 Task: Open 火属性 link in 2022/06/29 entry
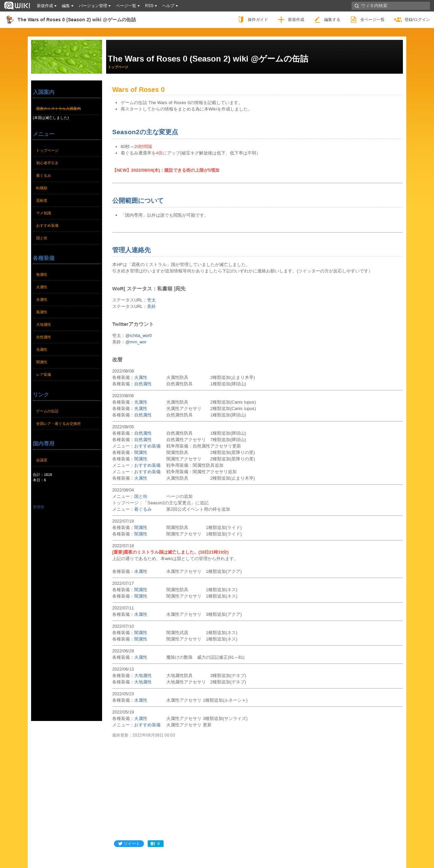[x=141, y=657]
